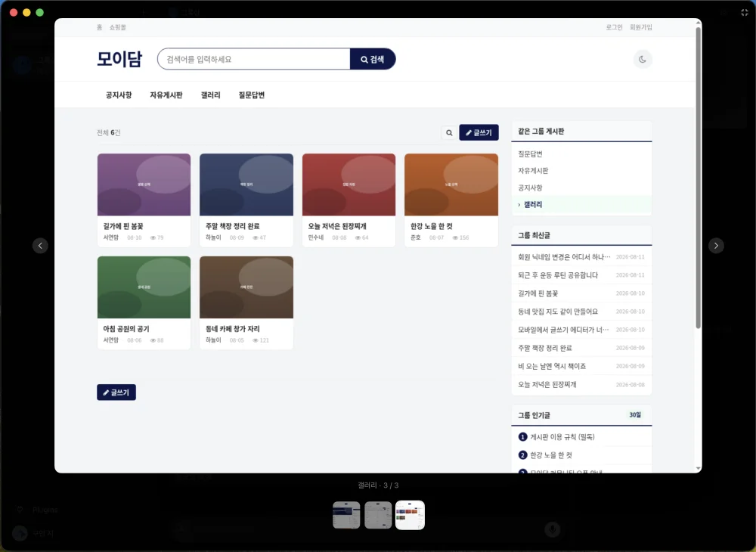Select 질문답변 in the 같은 그룹 게시판 list
The height and width of the screenshot is (552, 756).
(x=530, y=154)
